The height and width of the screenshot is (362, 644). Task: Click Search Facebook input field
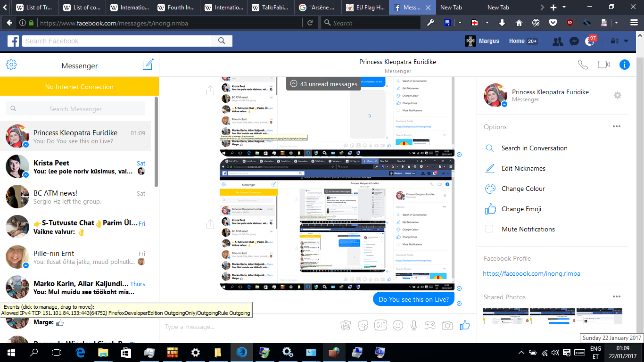tap(116, 41)
